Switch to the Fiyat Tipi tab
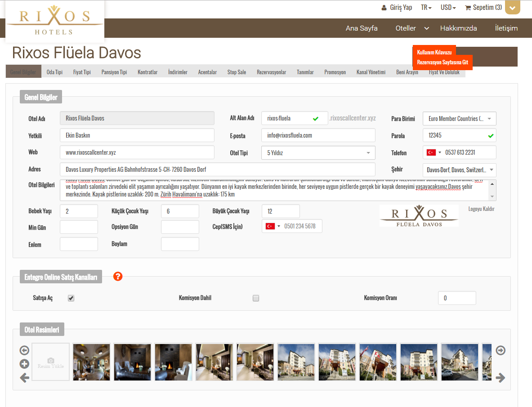The width and height of the screenshot is (532, 407). click(x=82, y=72)
